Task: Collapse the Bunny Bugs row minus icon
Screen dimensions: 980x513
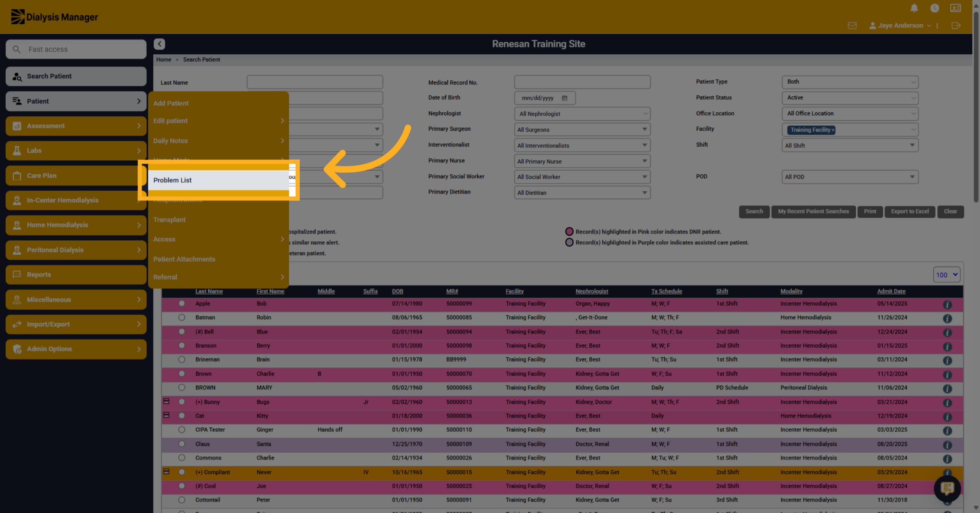Action: (166, 402)
